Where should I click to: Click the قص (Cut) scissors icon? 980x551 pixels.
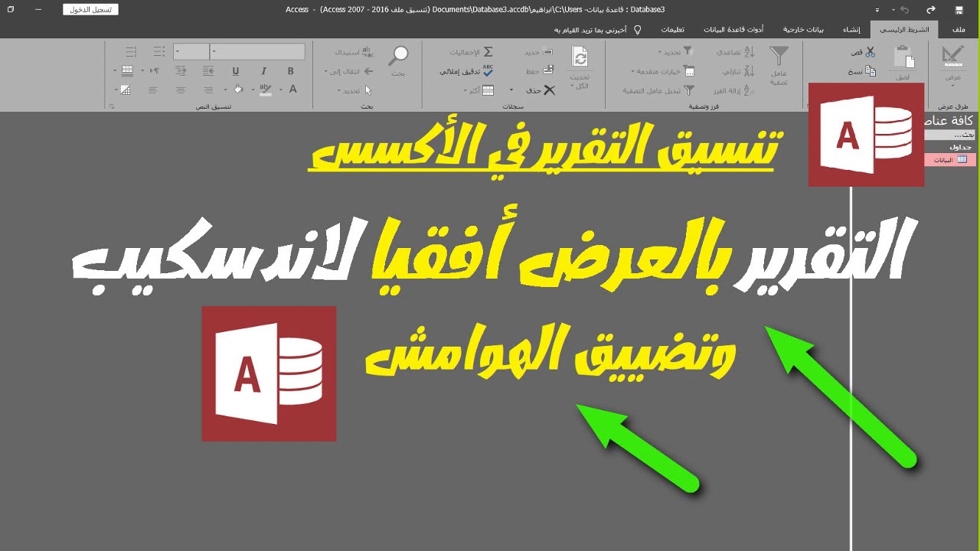871,52
